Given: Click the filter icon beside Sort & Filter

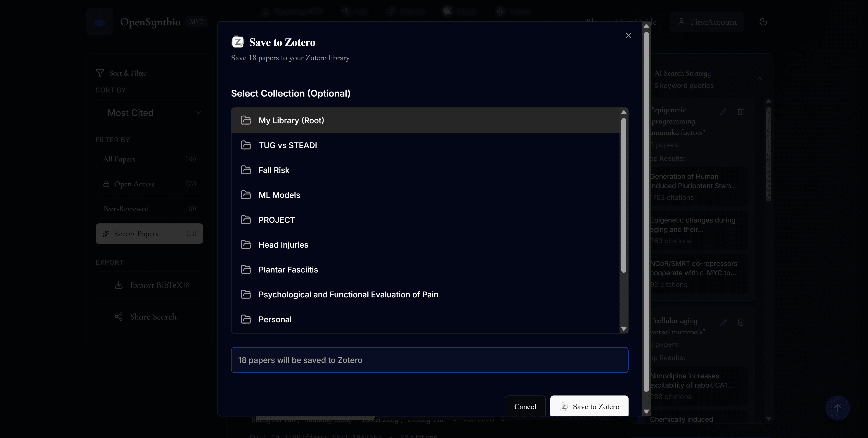Looking at the screenshot, I should [x=100, y=73].
